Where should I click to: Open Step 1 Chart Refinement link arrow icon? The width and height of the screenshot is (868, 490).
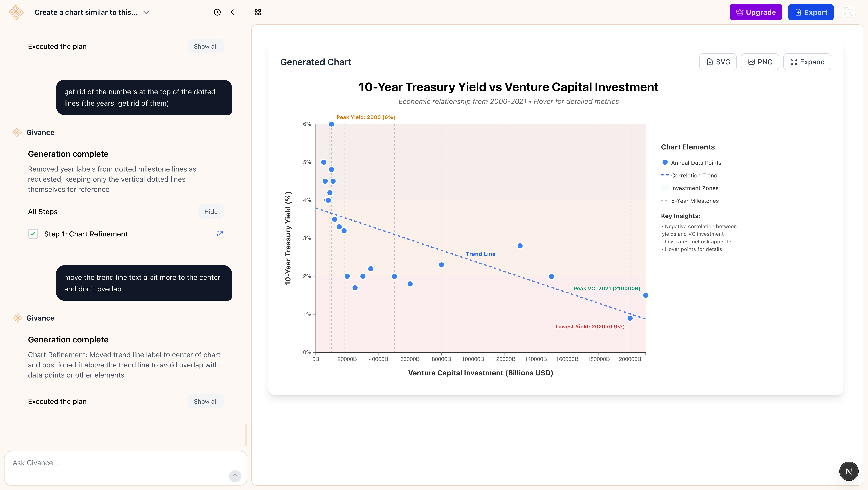[220, 233]
